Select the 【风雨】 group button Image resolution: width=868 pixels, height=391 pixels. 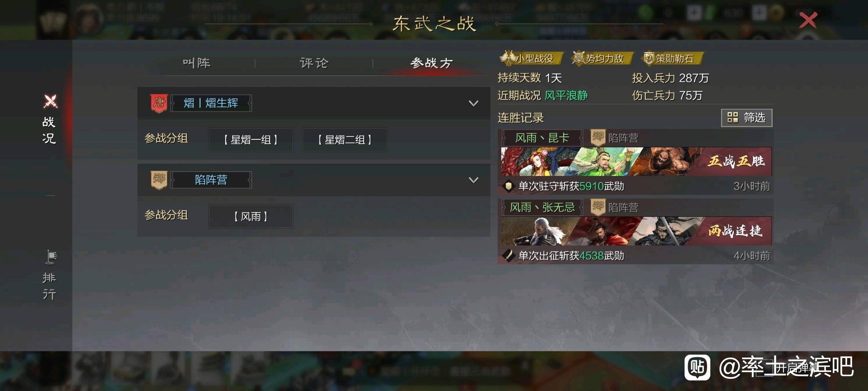point(251,216)
